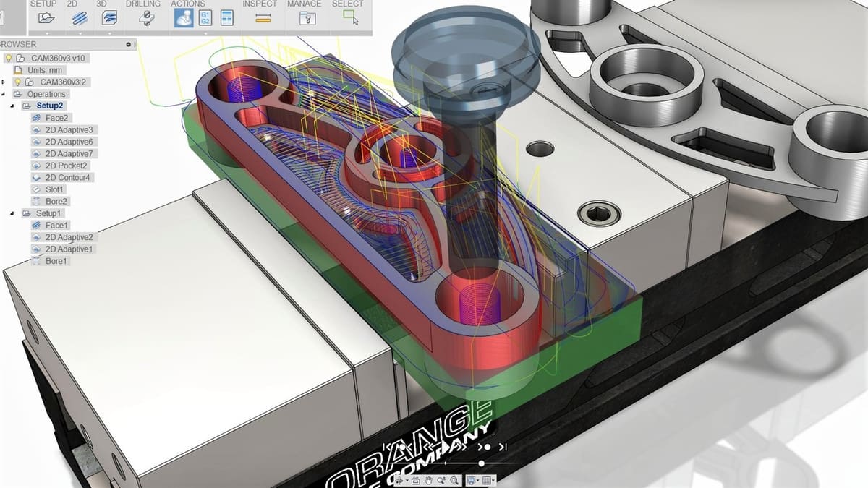
Task: Click the Simulate icon under ACTIONS
Action: point(184,18)
